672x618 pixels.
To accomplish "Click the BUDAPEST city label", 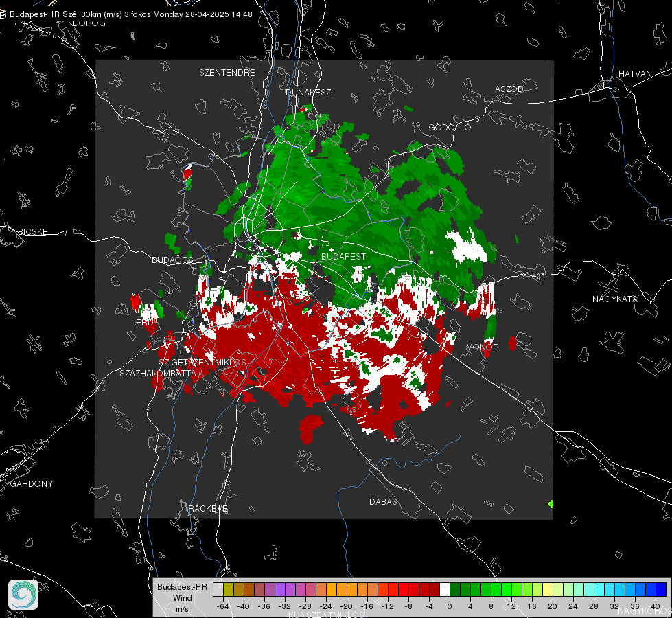I will 344,256.
